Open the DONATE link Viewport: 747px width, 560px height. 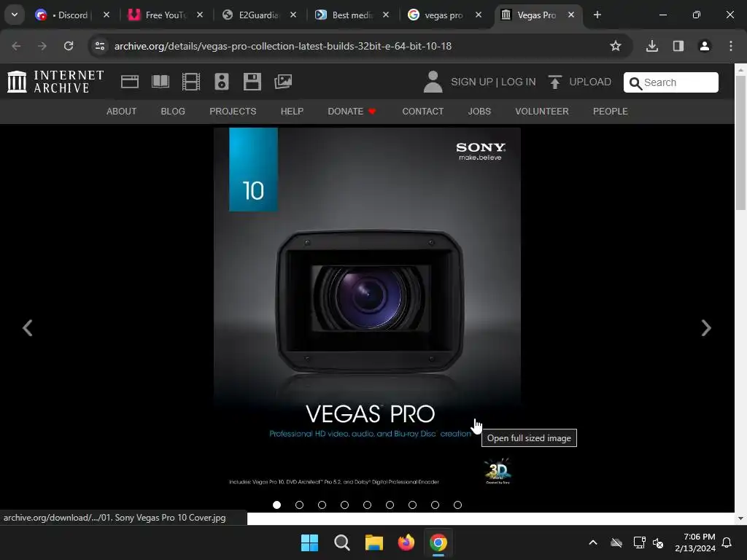click(352, 112)
